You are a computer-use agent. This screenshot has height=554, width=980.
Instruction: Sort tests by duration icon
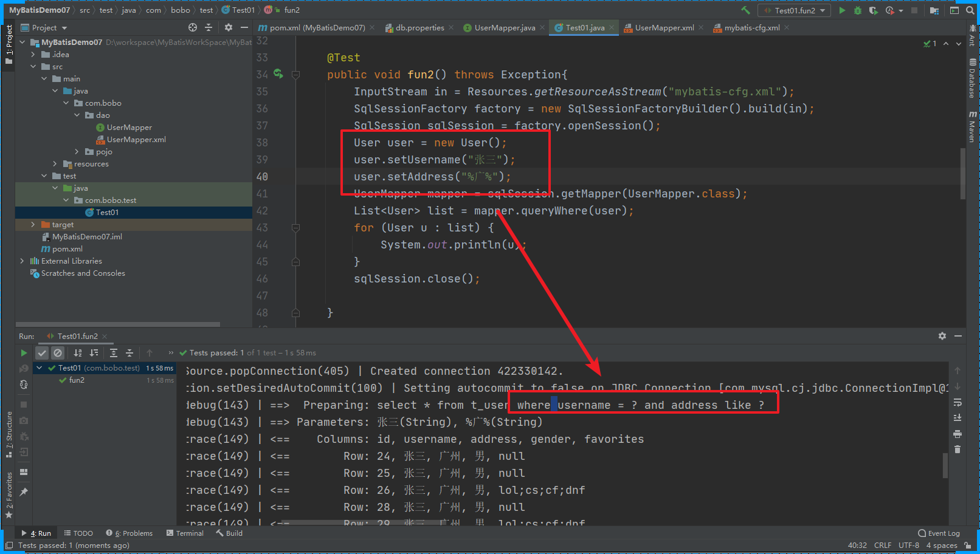pyautogui.click(x=94, y=353)
